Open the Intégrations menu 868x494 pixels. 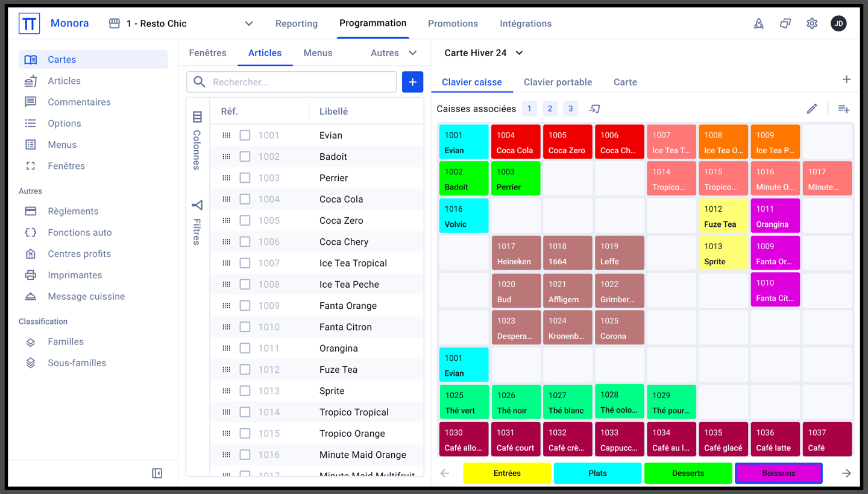(526, 24)
